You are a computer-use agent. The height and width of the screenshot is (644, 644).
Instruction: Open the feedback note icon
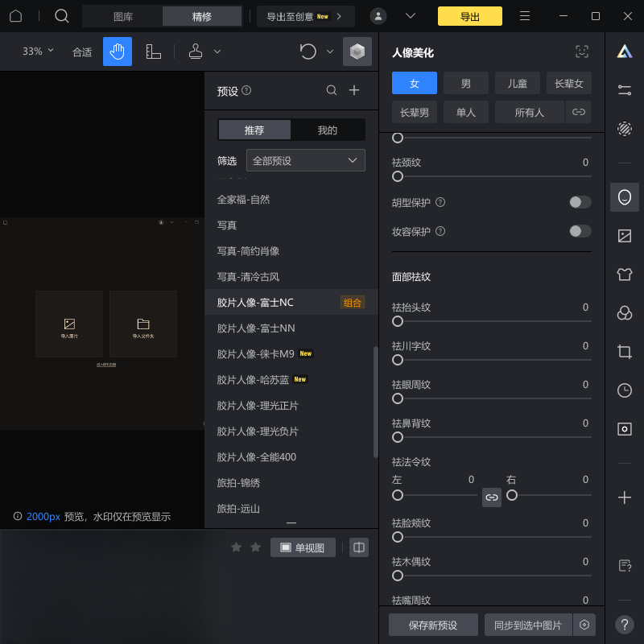pyautogui.click(x=625, y=566)
